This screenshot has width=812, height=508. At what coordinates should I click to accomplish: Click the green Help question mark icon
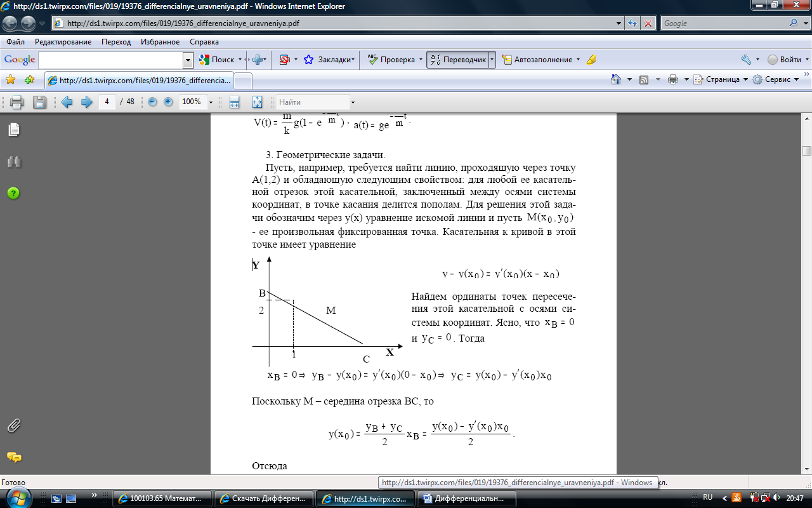pyautogui.click(x=14, y=193)
